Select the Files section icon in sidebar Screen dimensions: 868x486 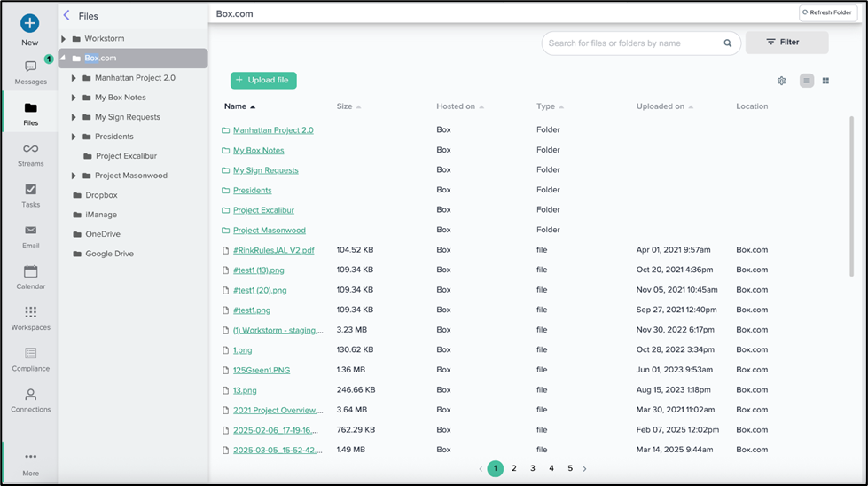30,108
